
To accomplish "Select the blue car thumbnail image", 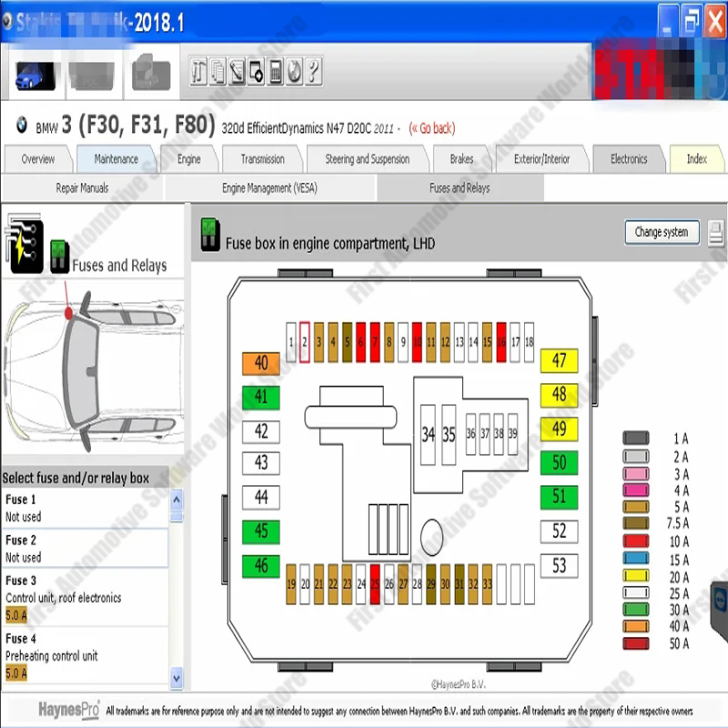I will (35, 75).
